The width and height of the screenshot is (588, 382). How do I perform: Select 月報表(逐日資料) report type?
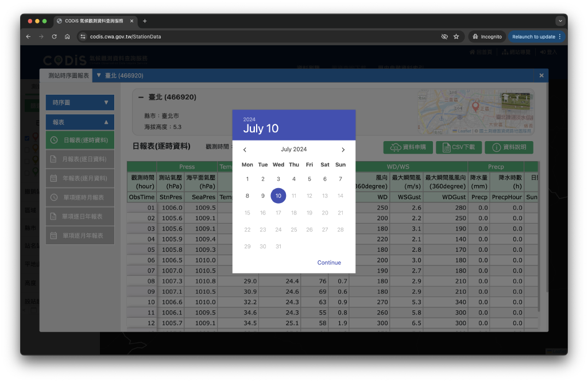point(80,159)
